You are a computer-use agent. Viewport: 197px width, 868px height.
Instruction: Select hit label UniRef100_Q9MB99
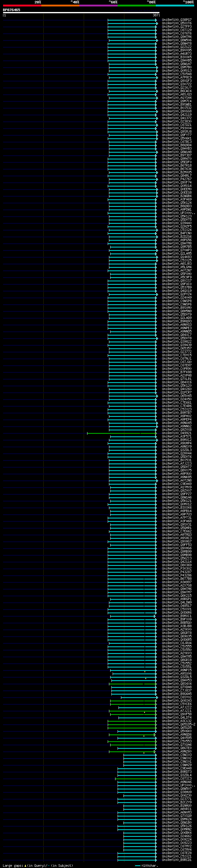click(177, 552)
